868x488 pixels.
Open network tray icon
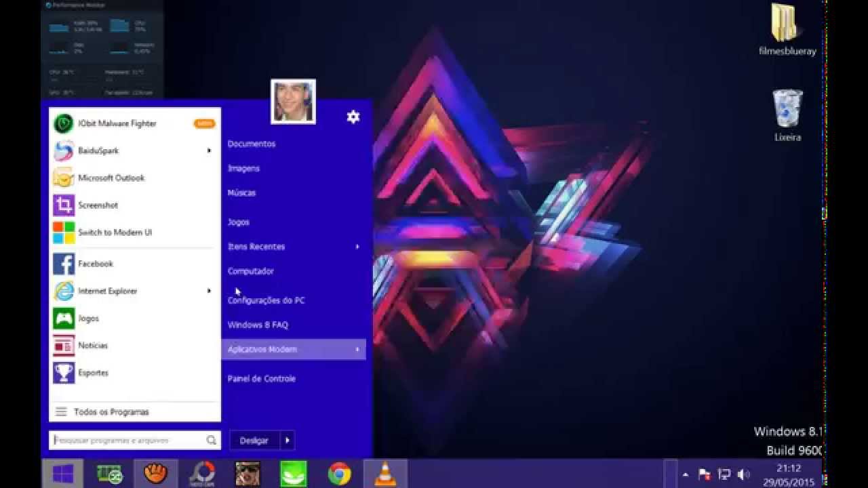(x=724, y=474)
